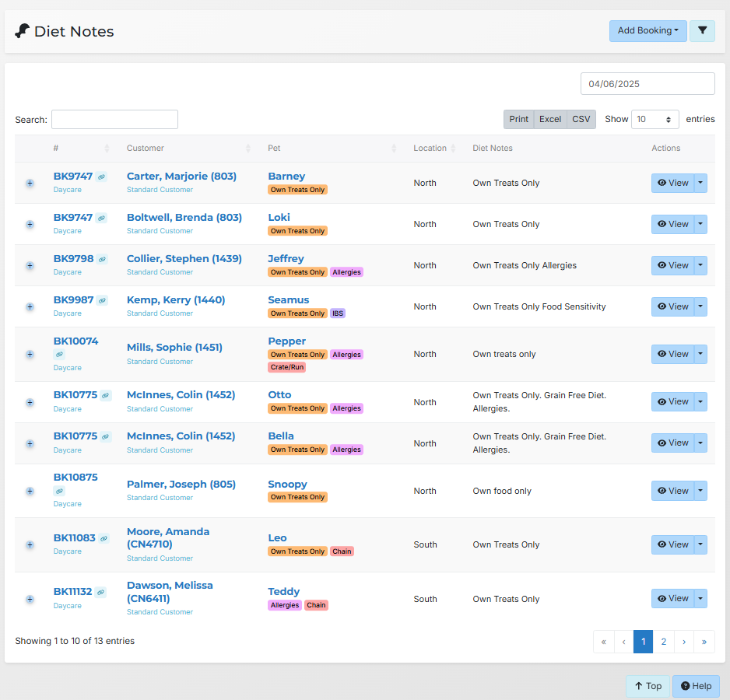730x700 pixels.
Task: Open action dropdown arrow for Seamus row
Action: 700,306
